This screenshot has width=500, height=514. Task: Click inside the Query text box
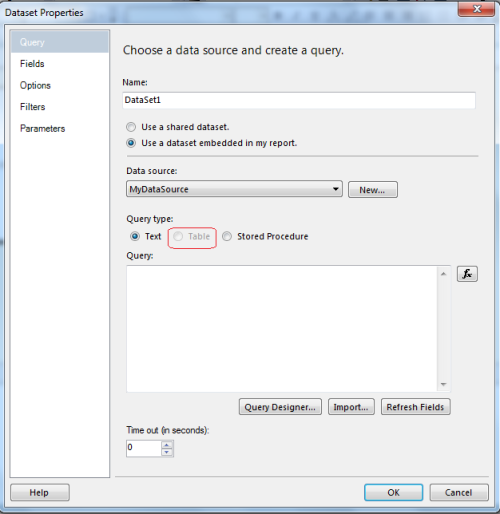click(282, 329)
